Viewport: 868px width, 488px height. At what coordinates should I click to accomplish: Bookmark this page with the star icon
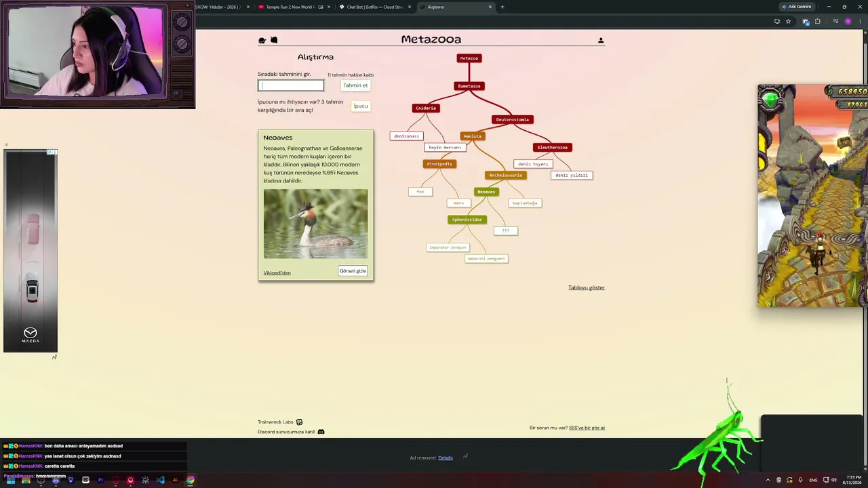[x=788, y=22]
